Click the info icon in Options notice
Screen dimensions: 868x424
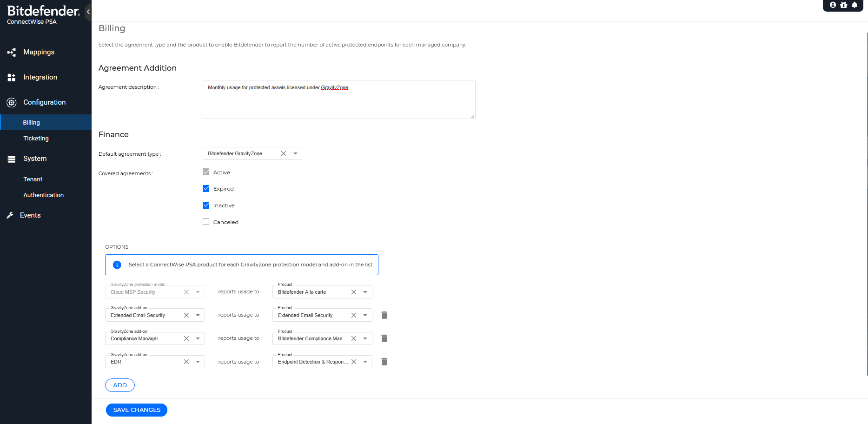point(117,265)
